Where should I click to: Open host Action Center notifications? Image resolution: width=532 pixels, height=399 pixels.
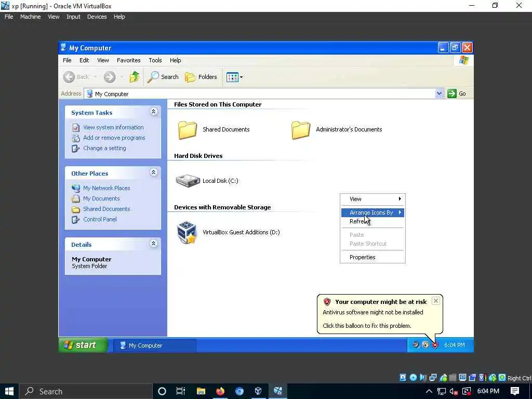pyautogui.click(x=515, y=391)
